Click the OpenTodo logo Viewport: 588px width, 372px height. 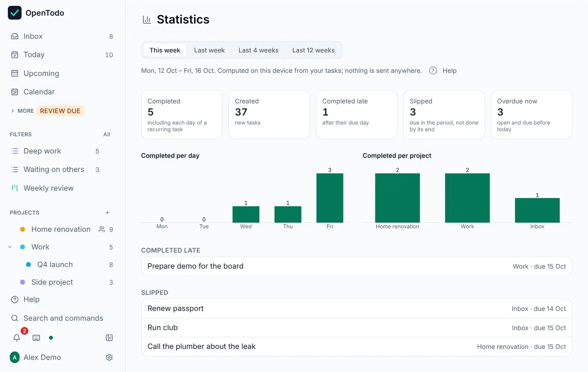click(15, 13)
